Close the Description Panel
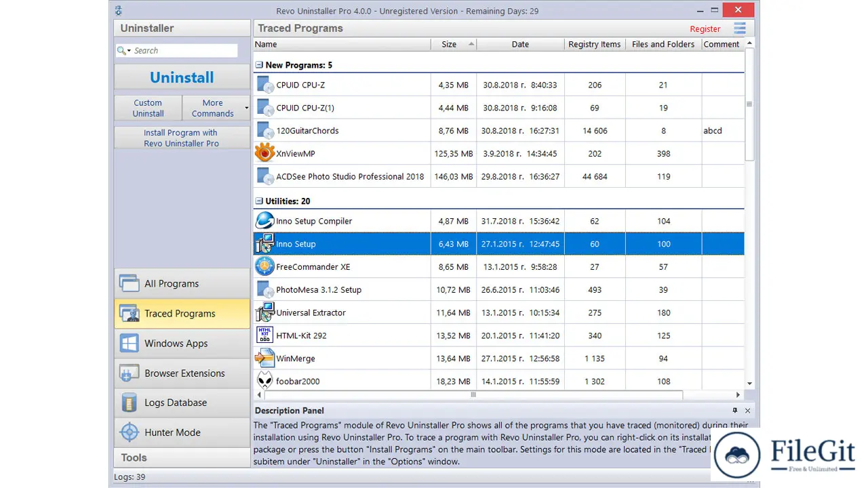This screenshot has height=488, width=868. click(748, 411)
